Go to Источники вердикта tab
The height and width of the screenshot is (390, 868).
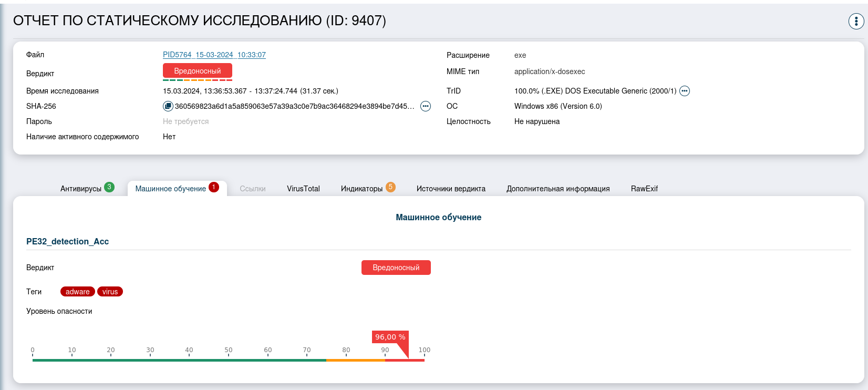tap(451, 189)
